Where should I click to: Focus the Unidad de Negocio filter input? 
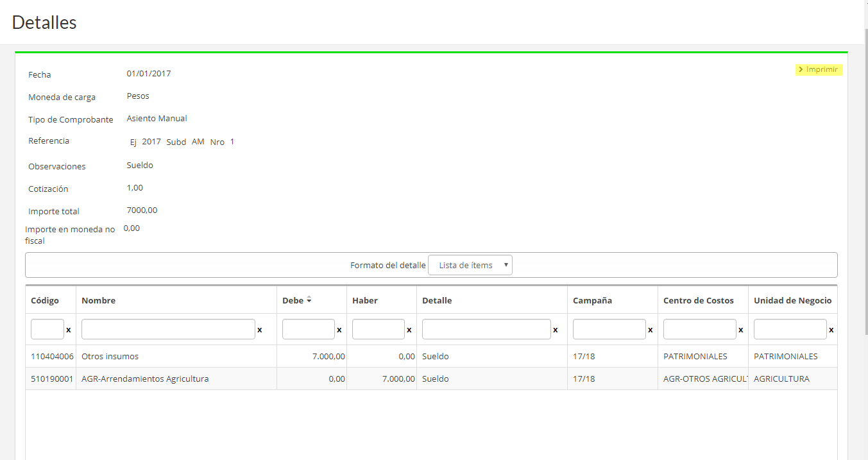coord(790,329)
